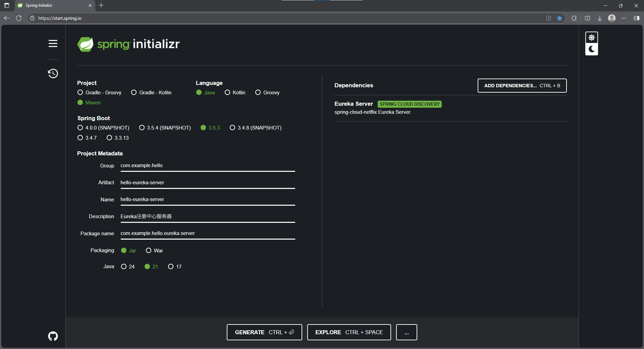Choose War packaging

click(x=155, y=251)
